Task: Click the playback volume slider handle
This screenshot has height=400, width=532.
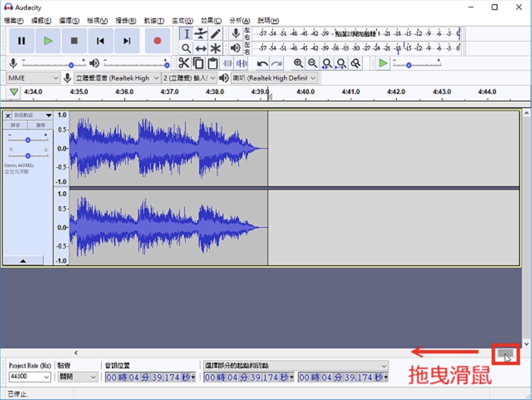Action: 167,65
